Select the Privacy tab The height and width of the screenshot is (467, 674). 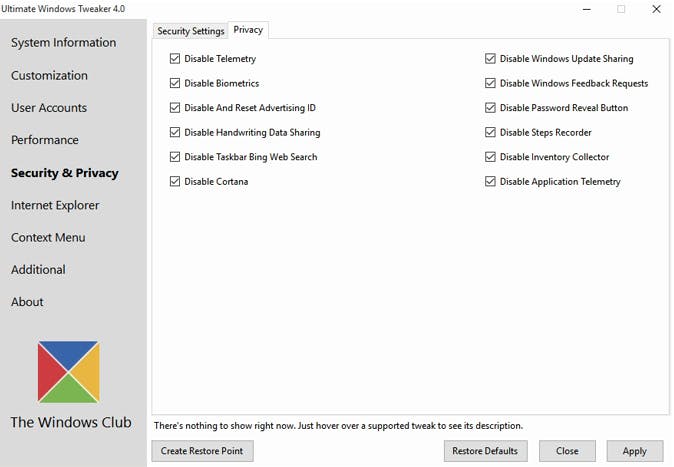coord(248,30)
